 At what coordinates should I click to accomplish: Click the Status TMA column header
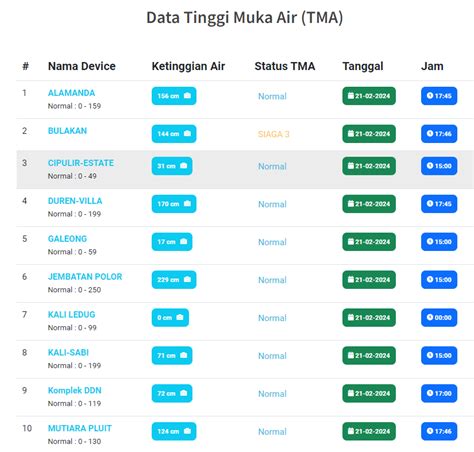point(285,66)
